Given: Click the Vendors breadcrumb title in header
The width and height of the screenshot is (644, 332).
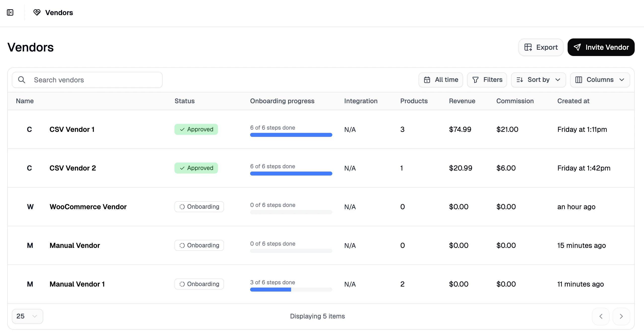Looking at the screenshot, I should click(x=59, y=13).
